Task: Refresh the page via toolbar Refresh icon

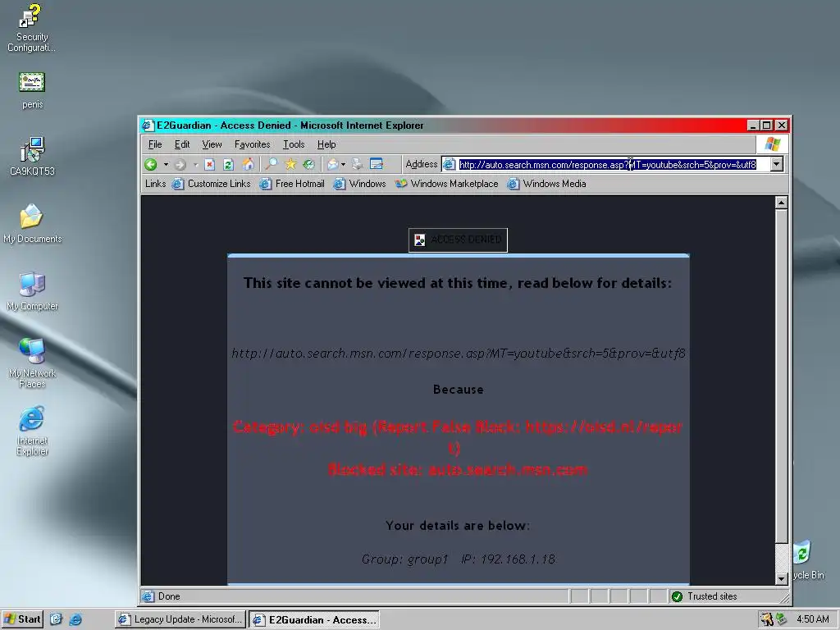Action: [x=228, y=164]
